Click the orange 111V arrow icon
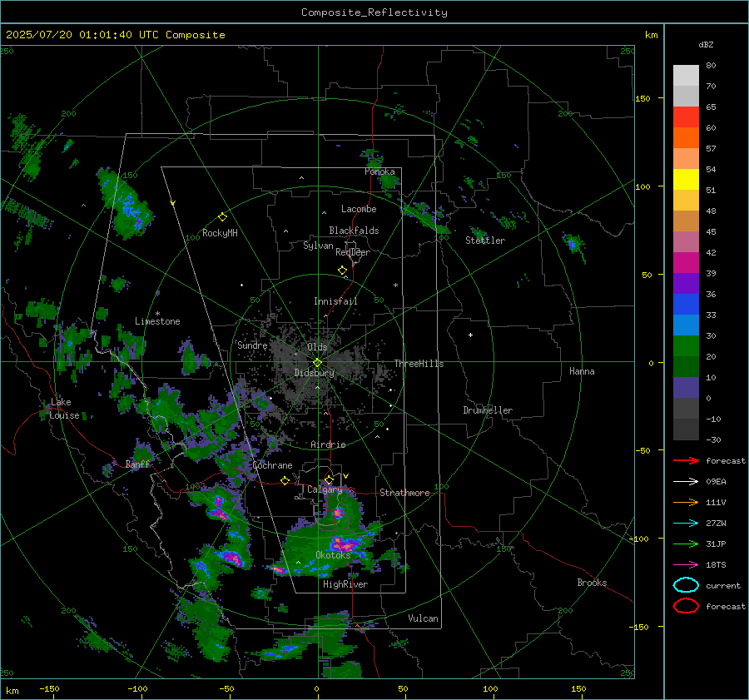 tap(686, 502)
